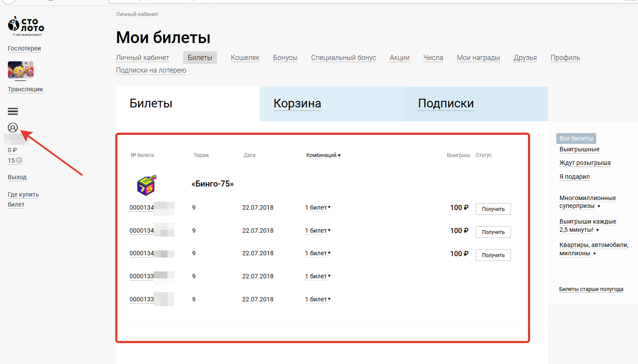Click Получить button for third ticket

click(493, 255)
